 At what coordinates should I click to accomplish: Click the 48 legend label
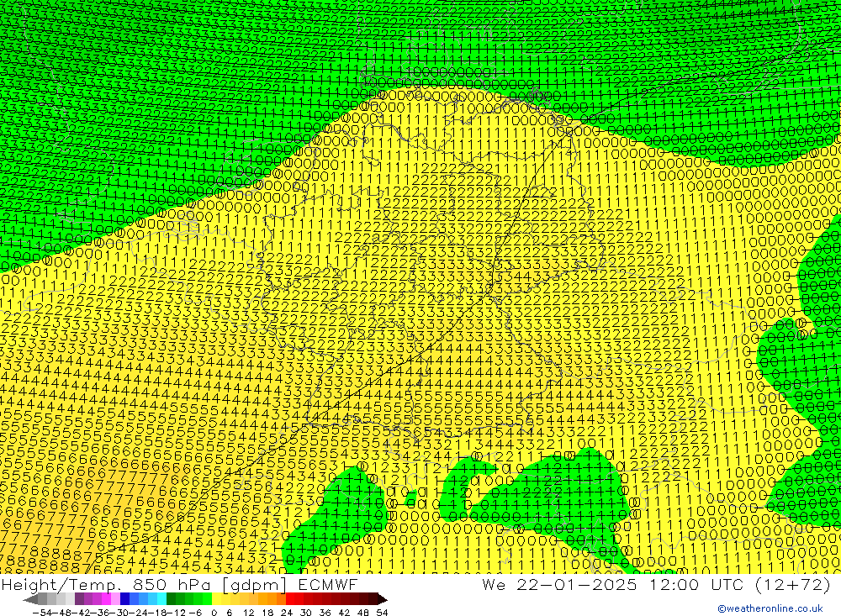pos(363,613)
